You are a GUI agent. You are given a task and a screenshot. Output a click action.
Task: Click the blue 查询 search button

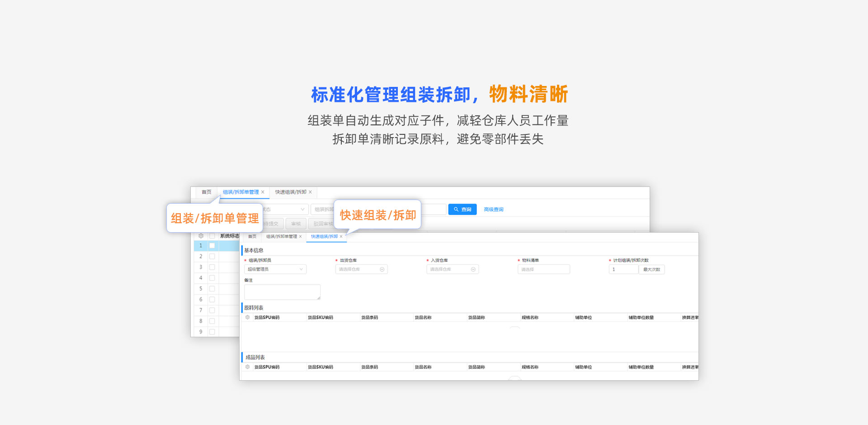[462, 210]
